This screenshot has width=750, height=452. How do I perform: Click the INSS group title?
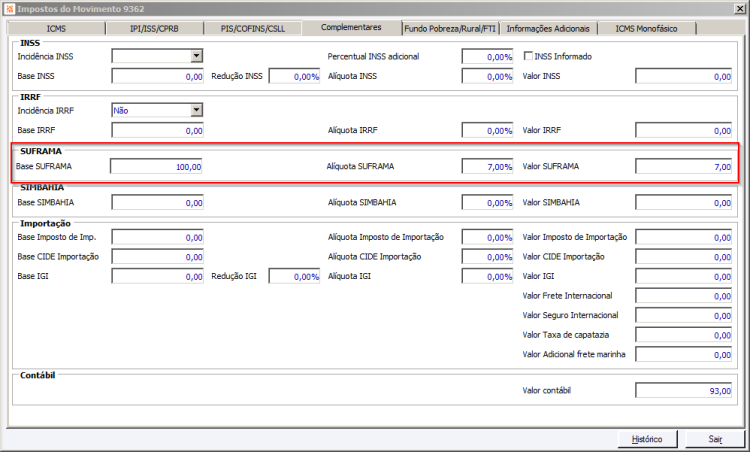pos(30,43)
